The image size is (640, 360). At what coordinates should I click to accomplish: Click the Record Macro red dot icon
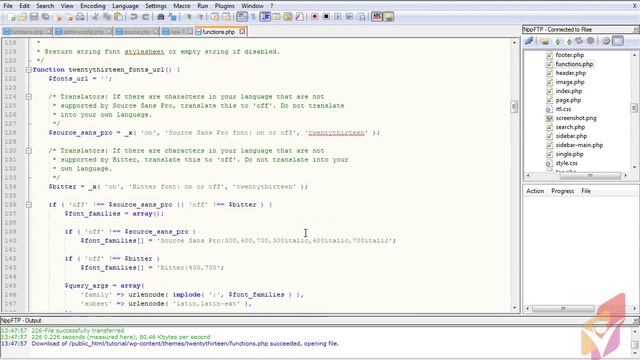click(x=314, y=17)
